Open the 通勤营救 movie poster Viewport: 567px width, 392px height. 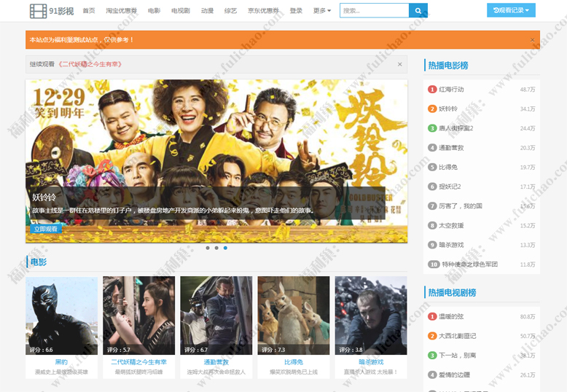[216, 315]
